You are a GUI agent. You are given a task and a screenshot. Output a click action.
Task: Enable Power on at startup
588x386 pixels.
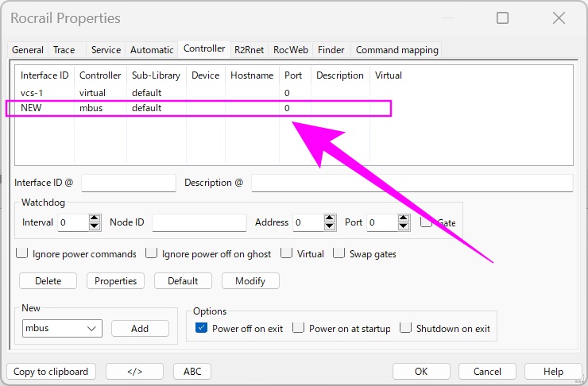tap(298, 328)
